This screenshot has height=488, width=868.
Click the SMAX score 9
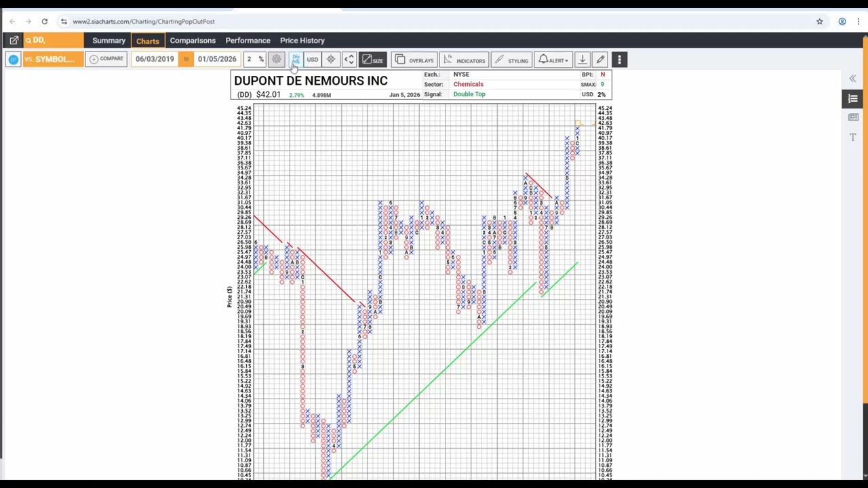coord(601,85)
